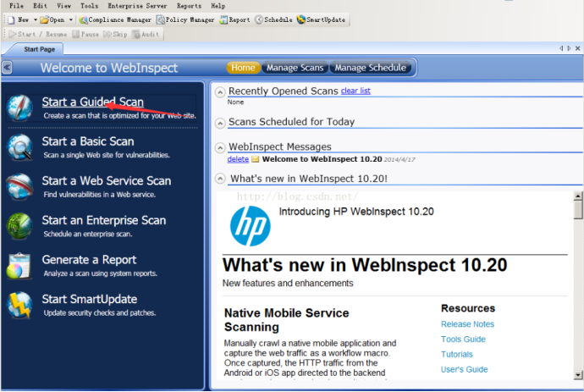Open the Tools menu

click(x=90, y=6)
